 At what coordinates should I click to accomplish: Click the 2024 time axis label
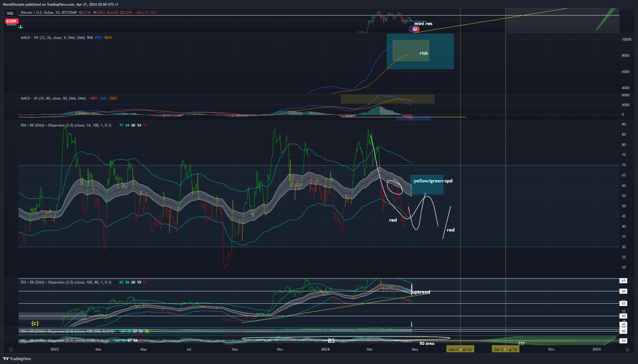point(325,349)
